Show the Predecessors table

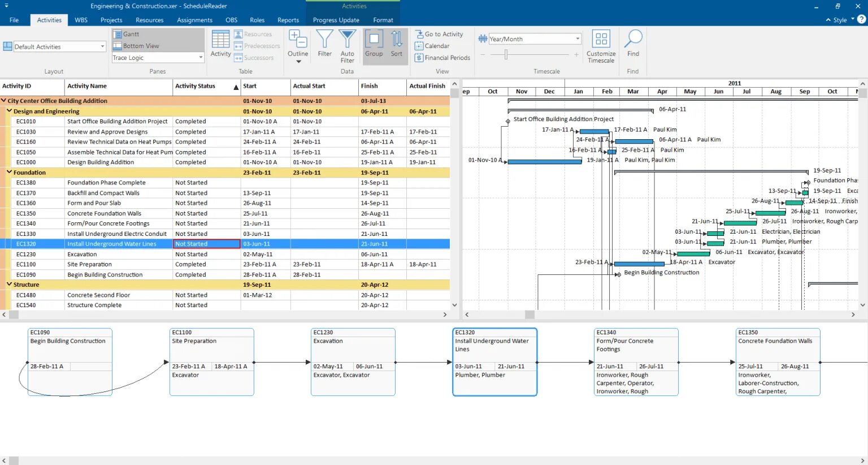[x=257, y=46]
